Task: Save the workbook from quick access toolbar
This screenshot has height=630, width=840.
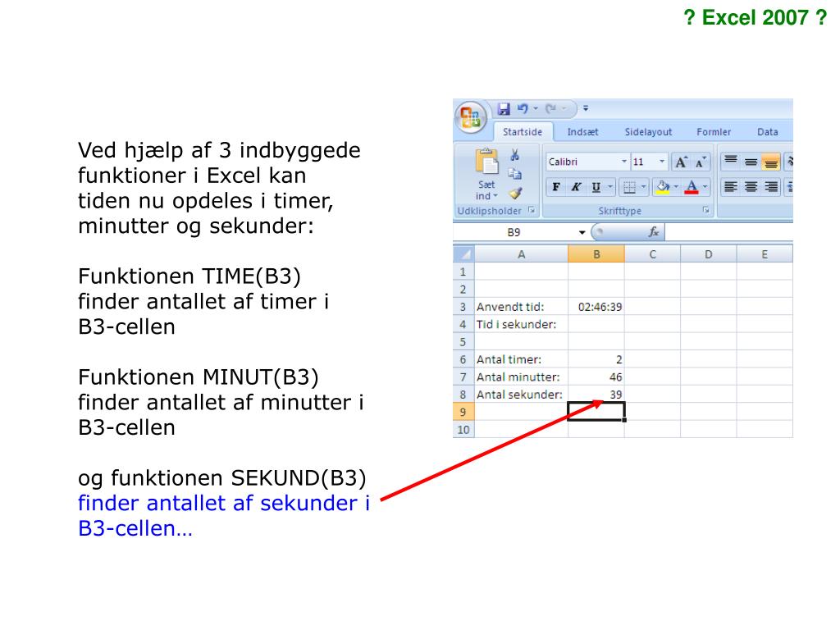Action: [x=504, y=109]
